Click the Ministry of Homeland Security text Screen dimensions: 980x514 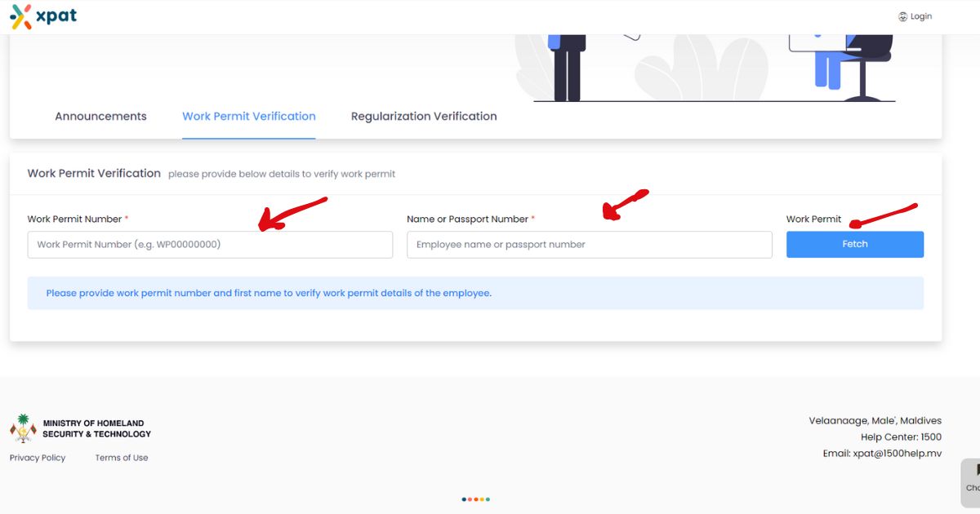[96, 428]
